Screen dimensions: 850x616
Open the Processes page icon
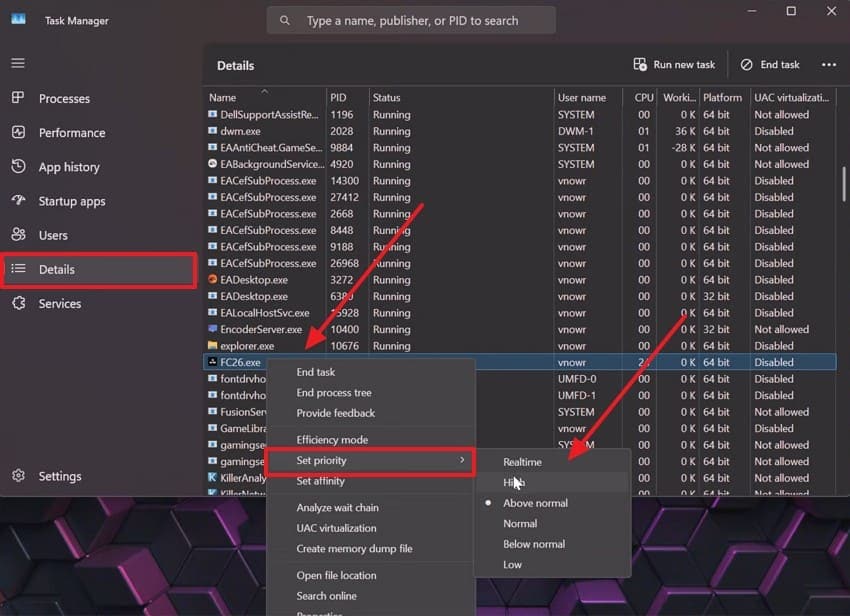click(18, 98)
